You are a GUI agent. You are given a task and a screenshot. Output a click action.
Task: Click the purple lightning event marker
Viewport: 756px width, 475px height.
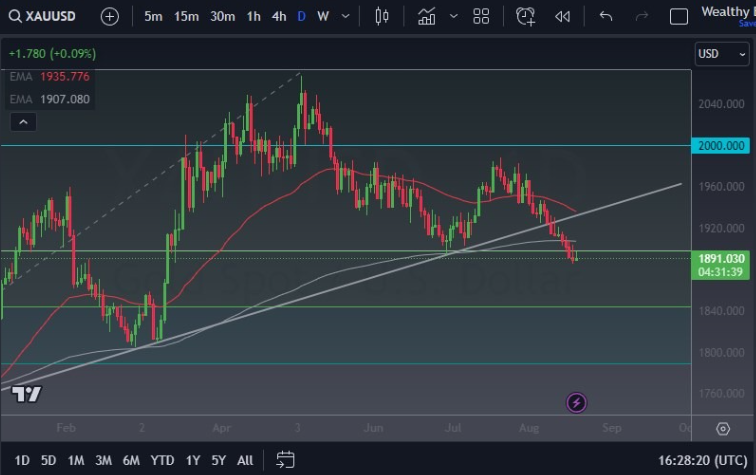tap(577, 403)
